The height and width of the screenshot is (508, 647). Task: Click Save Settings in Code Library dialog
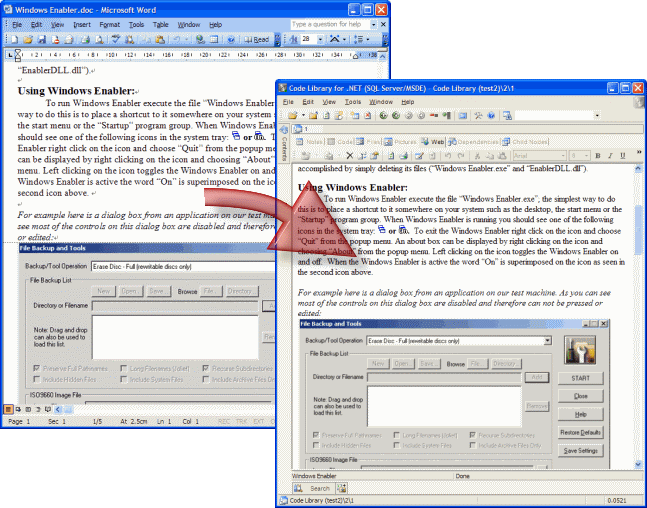pos(581,451)
